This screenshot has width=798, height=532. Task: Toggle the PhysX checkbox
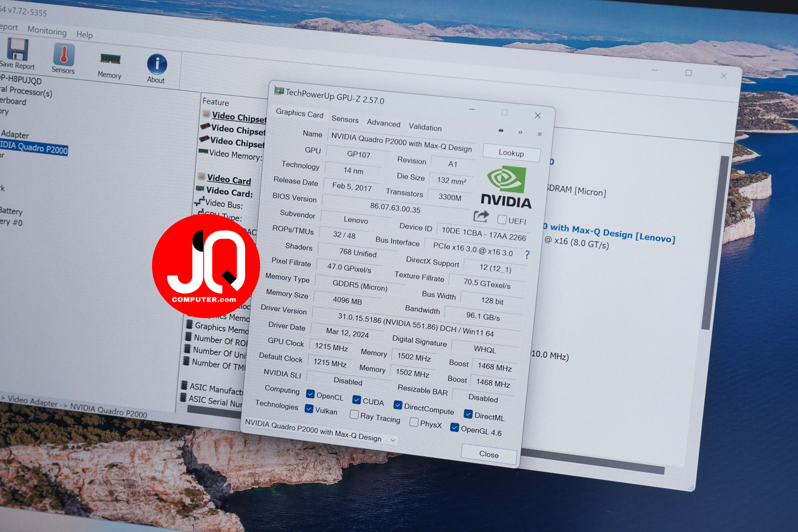pos(414,422)
